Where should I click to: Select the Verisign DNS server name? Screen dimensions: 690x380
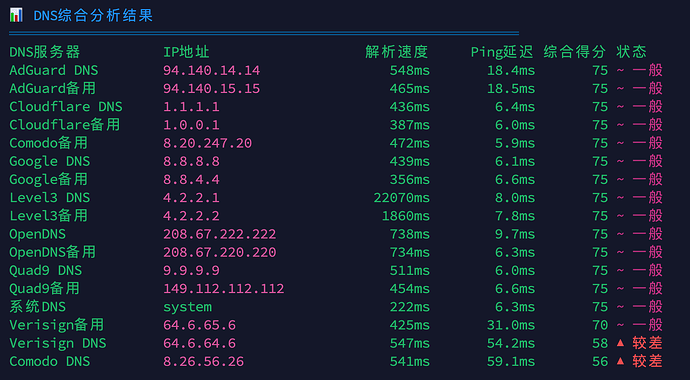(x=58, y=343)
